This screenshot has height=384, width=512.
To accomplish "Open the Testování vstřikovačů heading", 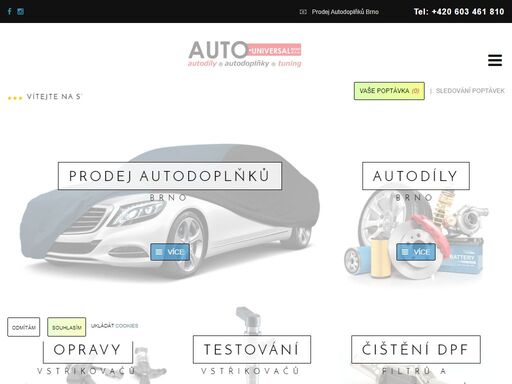I will click(252, 350).
